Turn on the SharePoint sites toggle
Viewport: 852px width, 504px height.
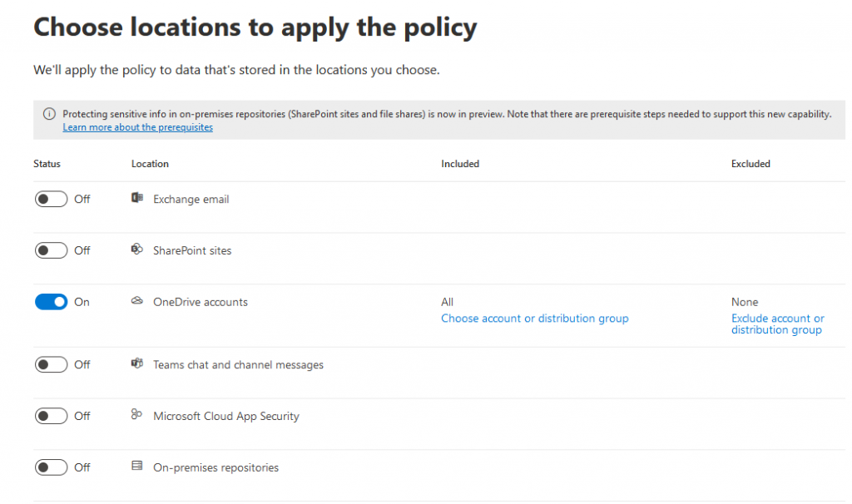click(x=51, y=250)
